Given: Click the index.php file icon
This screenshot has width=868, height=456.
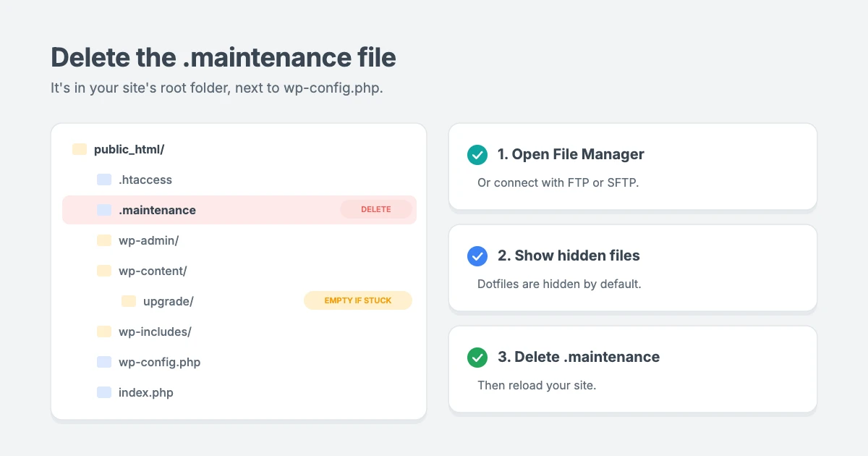Looking at the screenshot, I should [x=104, y=392].
